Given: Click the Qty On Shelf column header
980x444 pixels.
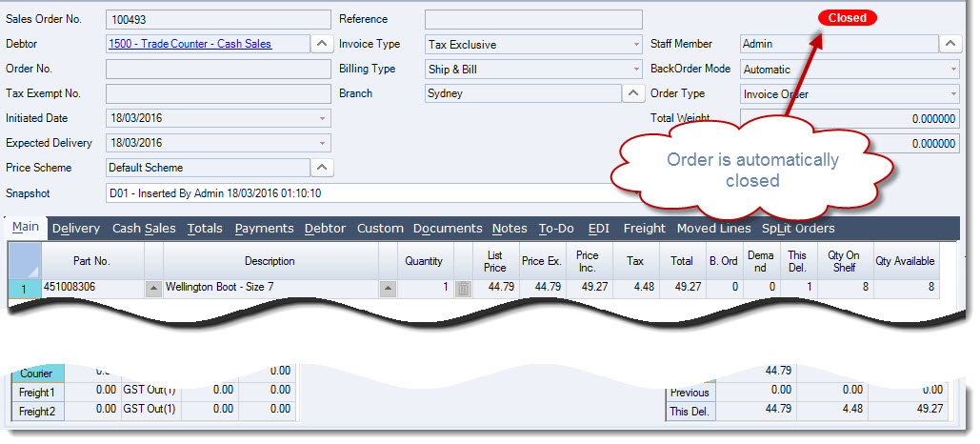Looking at the screenshot, I should [845, 261].
